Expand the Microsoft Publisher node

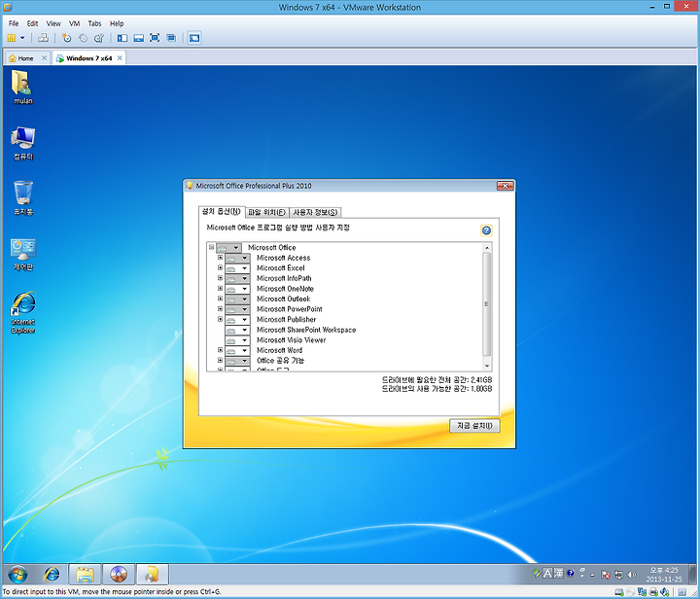220,319
